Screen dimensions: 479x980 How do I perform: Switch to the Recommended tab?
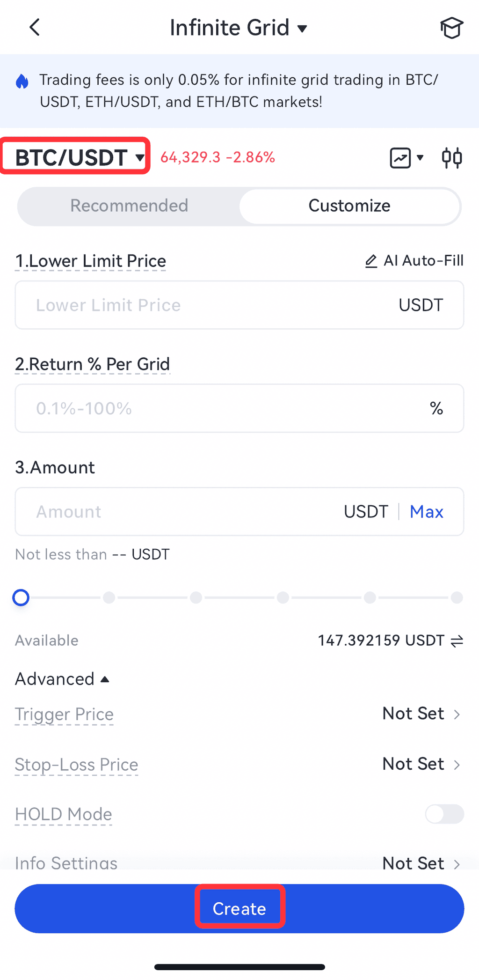point(129,206)
